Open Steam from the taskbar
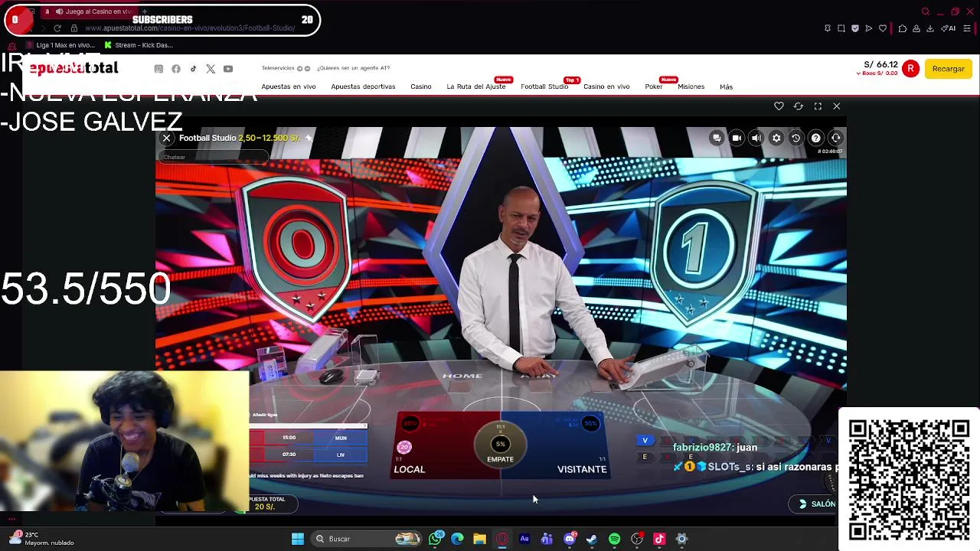The height and width of the screenshot is (551, 980). coord(592,539)
